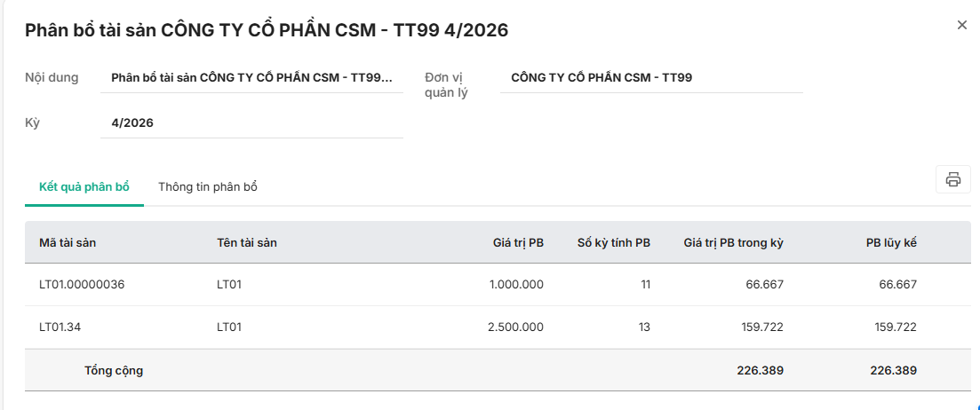
Task: Click the Kỳ field showing 4/2026
Action: point(251,123)
